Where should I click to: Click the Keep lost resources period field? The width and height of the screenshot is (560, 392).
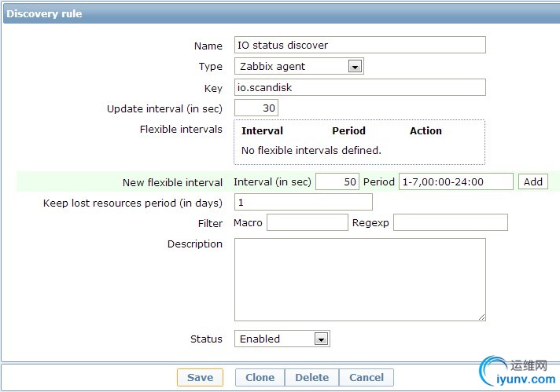304,202
